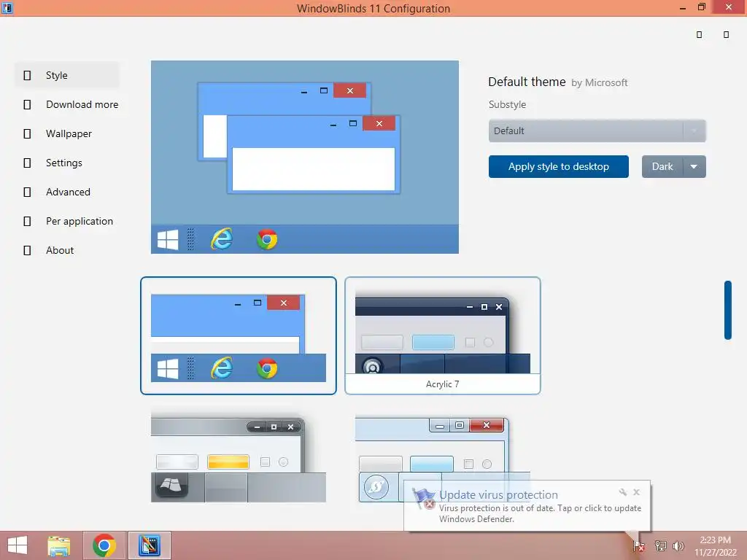Viewport: 747px width, 560px height.
Task: Click the first small icon at top right
Action: pos(699,34)
